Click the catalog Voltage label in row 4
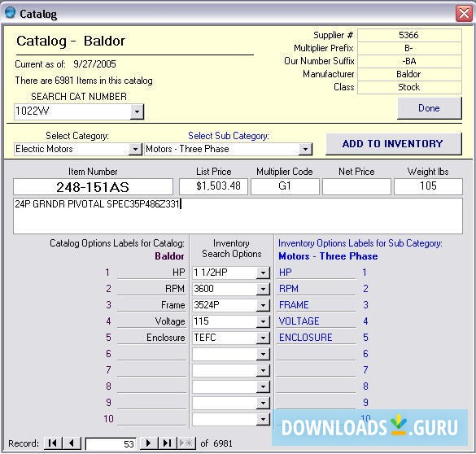476x454 pixels. pos(170,321)
